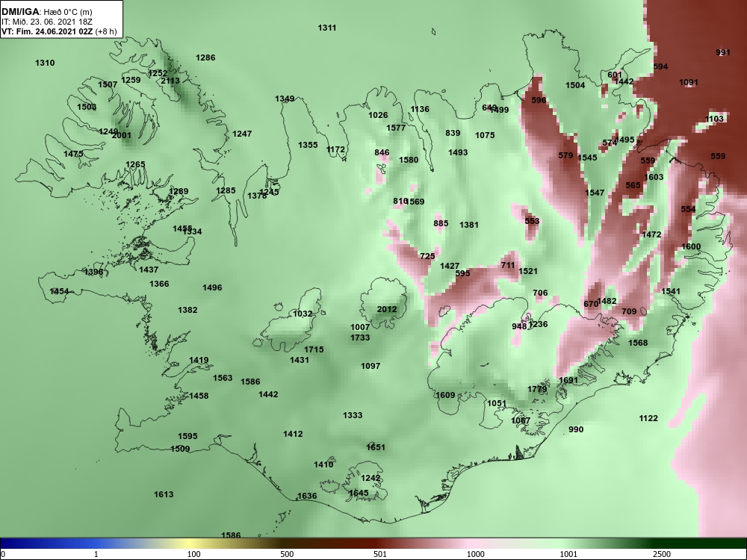Select the map value 1103
Viewport: 747px width, 560px height.
(x=714, y=119)
